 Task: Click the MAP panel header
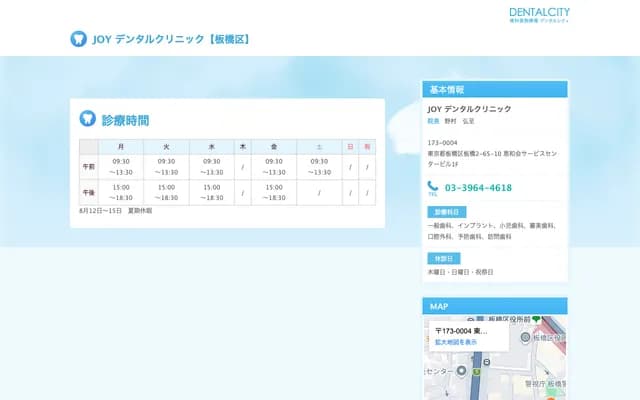click(x=495, y=306)
